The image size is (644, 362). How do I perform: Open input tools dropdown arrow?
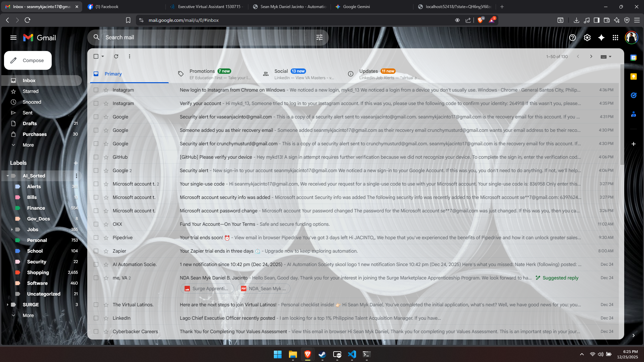click(x=610, y=56)
